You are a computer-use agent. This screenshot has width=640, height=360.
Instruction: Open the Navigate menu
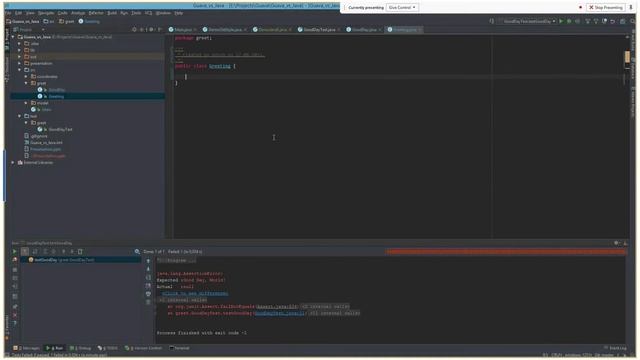tap(46, 13)
